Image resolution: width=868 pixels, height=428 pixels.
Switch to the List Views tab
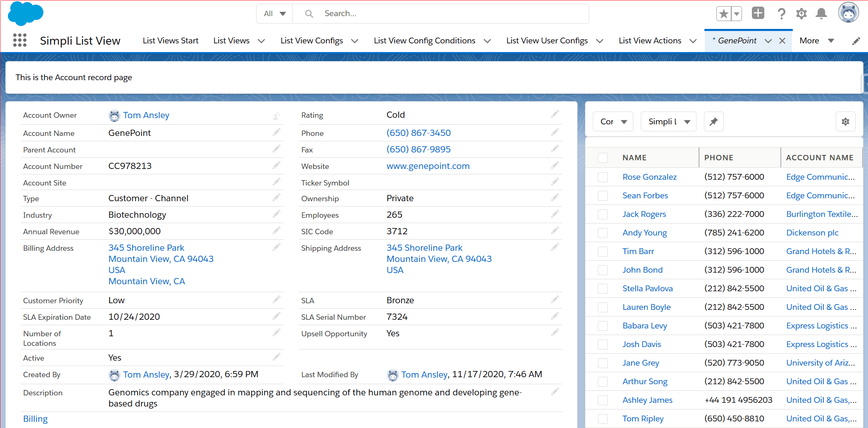coord(231,40)
